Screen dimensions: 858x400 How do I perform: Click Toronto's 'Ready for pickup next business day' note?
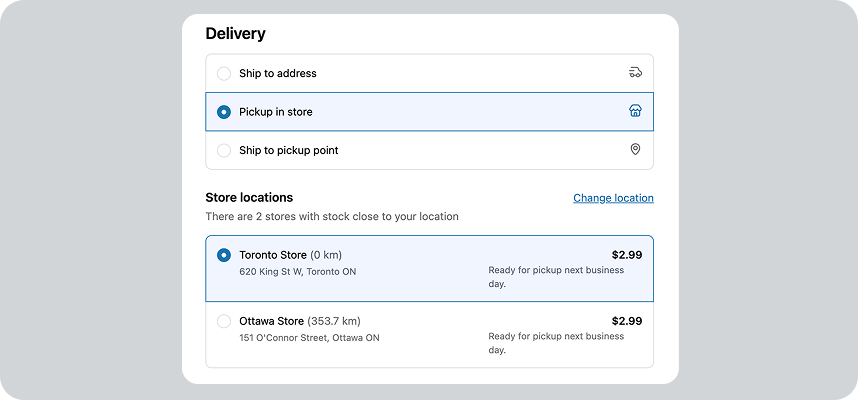pyautogui.click(x=556, y=277)
